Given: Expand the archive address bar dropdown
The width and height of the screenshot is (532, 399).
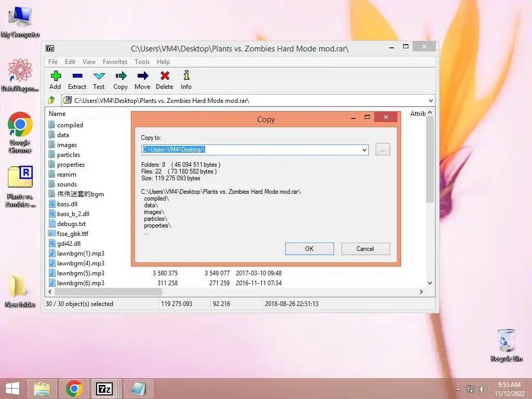Looking at the screenshot, I should tap(431, 100).
